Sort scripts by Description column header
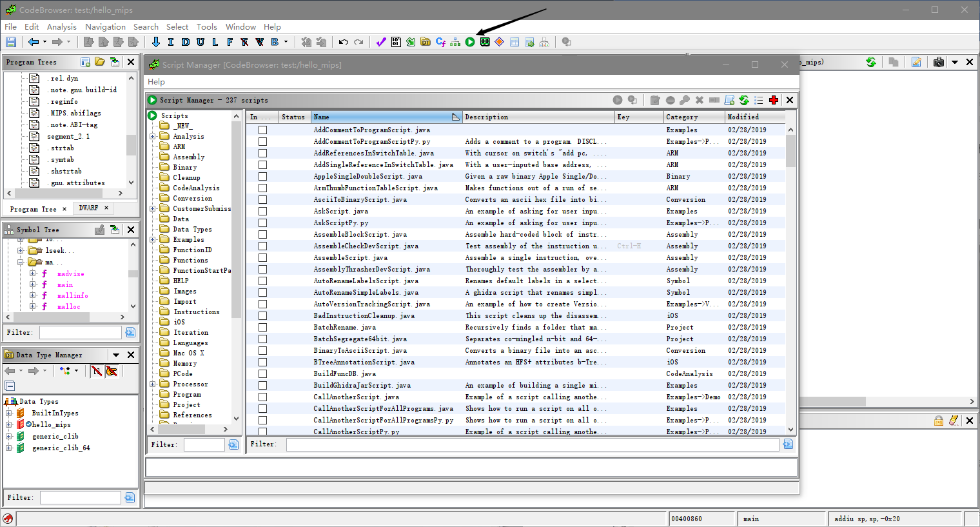The width and height of the screenshot is (980, 527). (x=538, y=117)
